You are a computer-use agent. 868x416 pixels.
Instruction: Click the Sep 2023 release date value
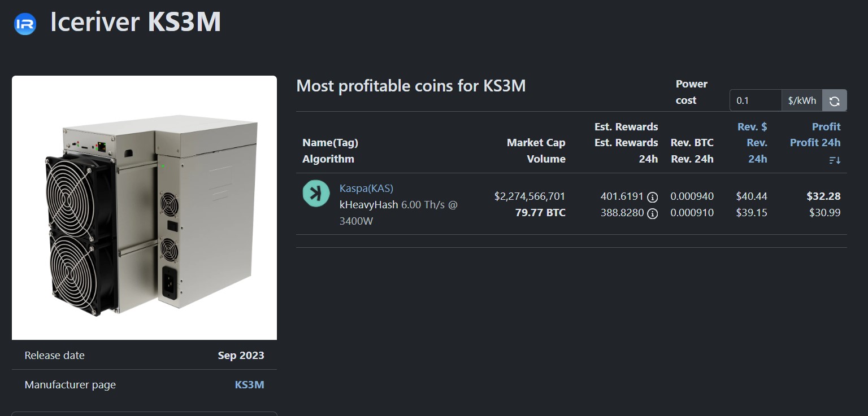pyautogui.click(x=241, y=356)
